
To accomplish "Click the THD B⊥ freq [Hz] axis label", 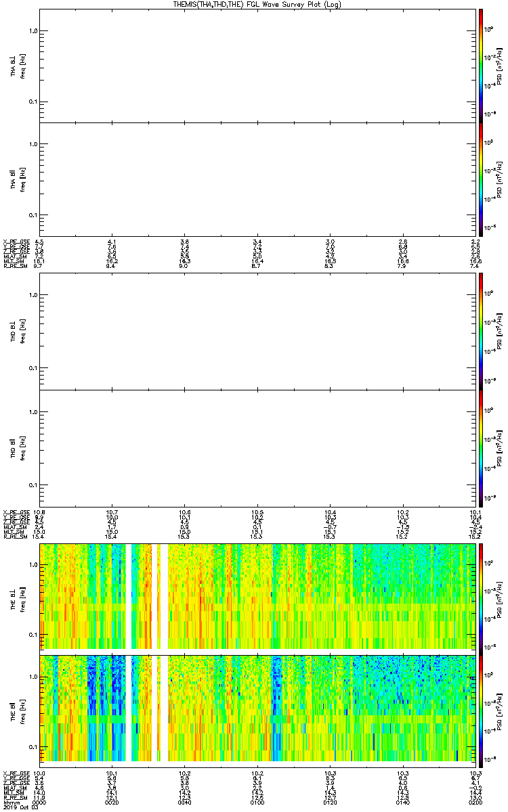I will pos(18,332).
